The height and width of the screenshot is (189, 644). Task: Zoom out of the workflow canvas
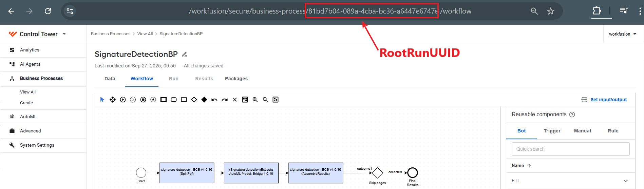point(265,100)
